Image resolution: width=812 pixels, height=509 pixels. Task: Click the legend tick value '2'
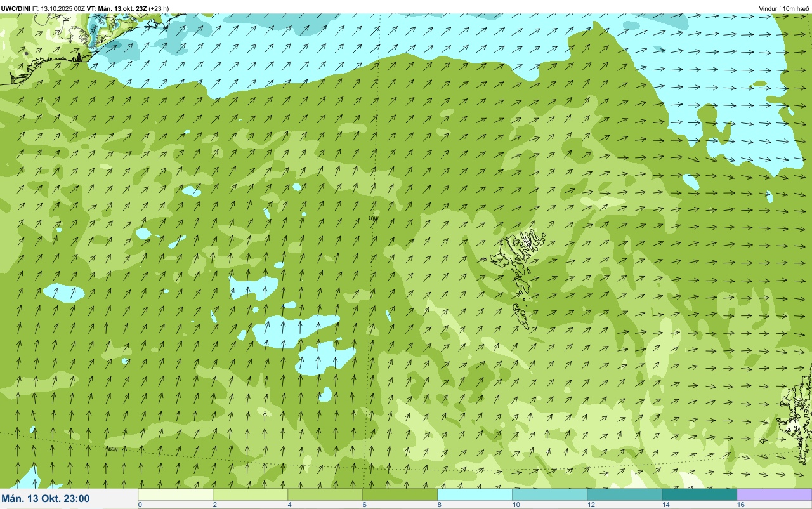[x=215, y=505]
